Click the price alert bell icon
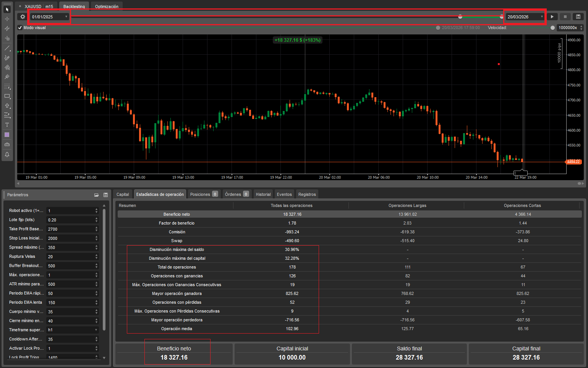The image size is (588, 368). (x=7, y=155)
